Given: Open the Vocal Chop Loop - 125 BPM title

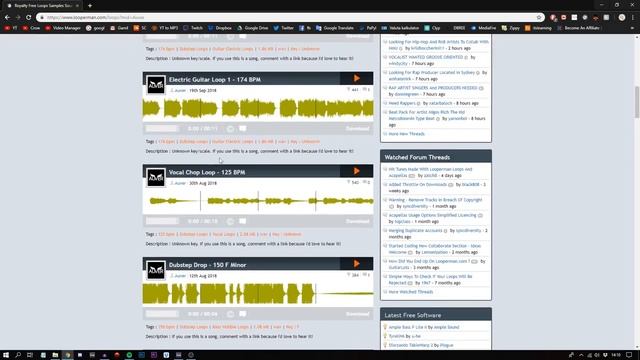Looking at the screenshot, I should coord(207,172).
